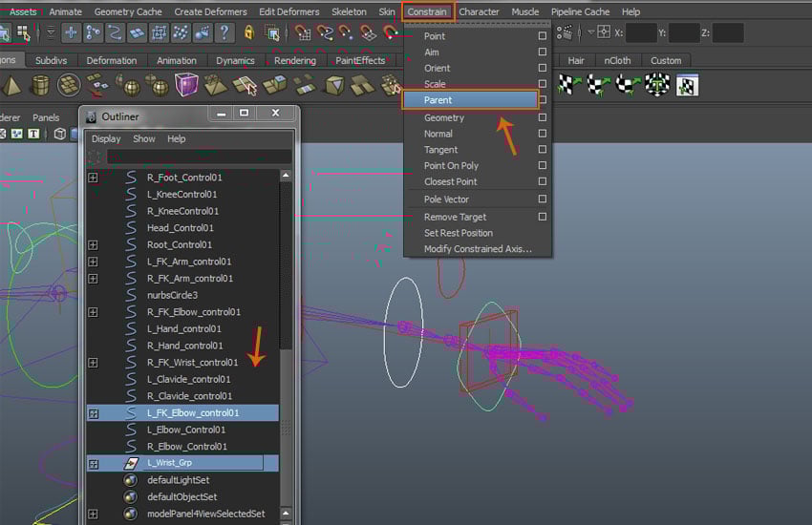This screenshot has width=812, height=525.
Task: Expand Root_Control01 node in Outliner
Action: pos(93,245)
